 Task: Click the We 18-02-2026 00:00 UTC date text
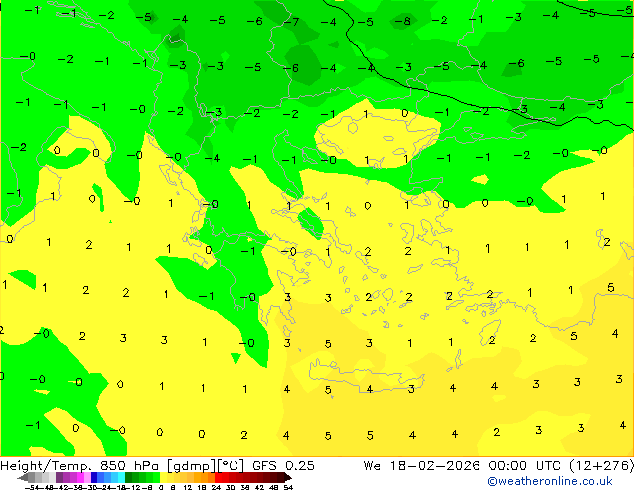pyautogui.click(x=462, y=466)
